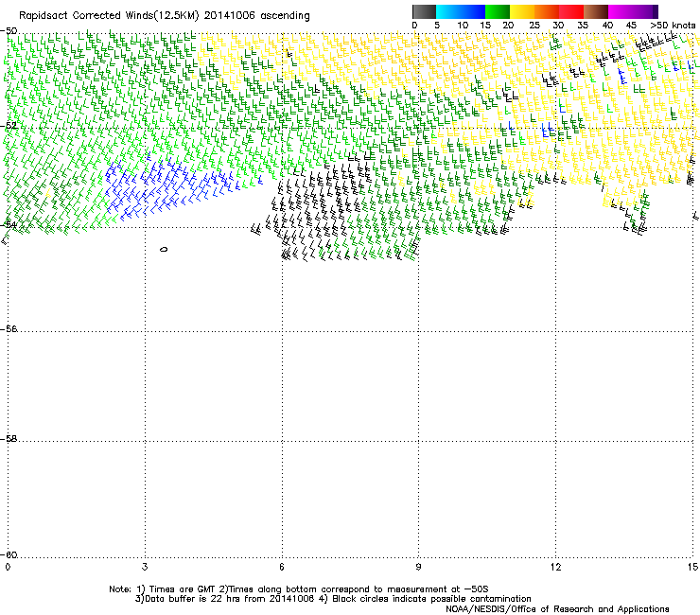Pick the brown 35-40 knots legend color
Screen dimensions: 700x615
[596, 11]
